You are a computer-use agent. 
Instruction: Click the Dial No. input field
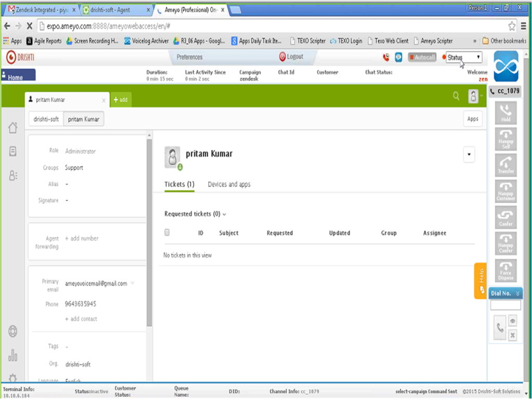click(x=505, y=305)
